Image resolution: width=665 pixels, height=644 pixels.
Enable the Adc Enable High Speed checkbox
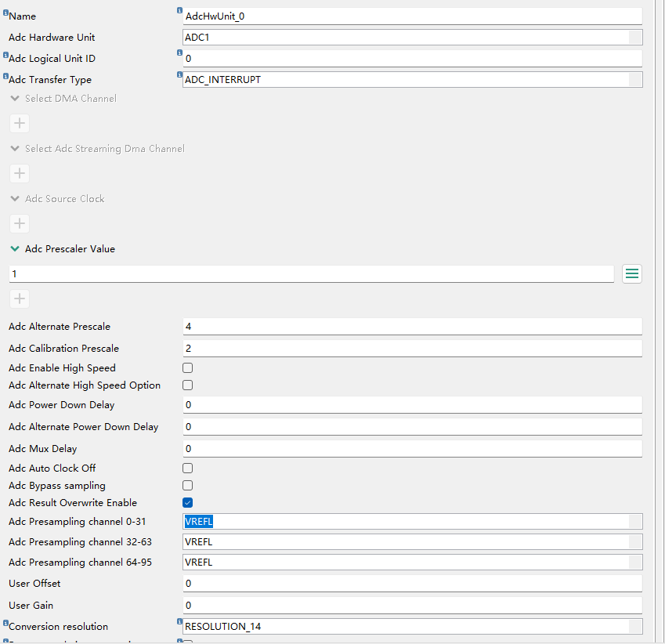pyautogui.click(x=187, y=368)
